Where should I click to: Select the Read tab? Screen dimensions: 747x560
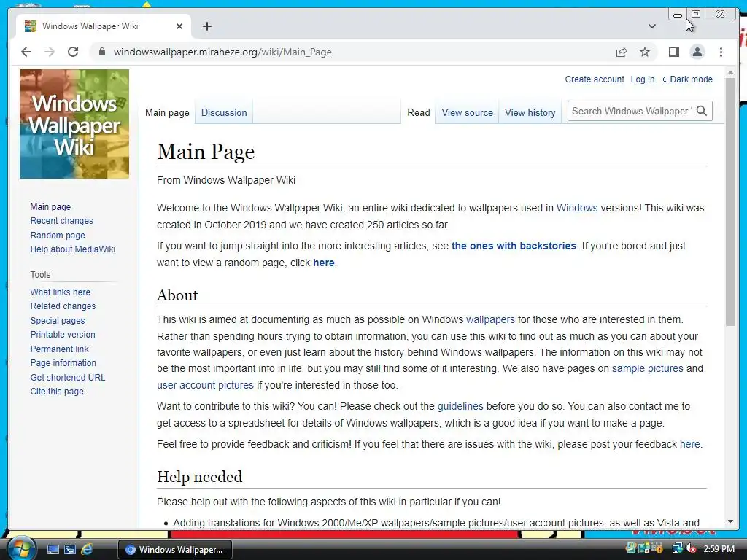[x=418, y=112]
